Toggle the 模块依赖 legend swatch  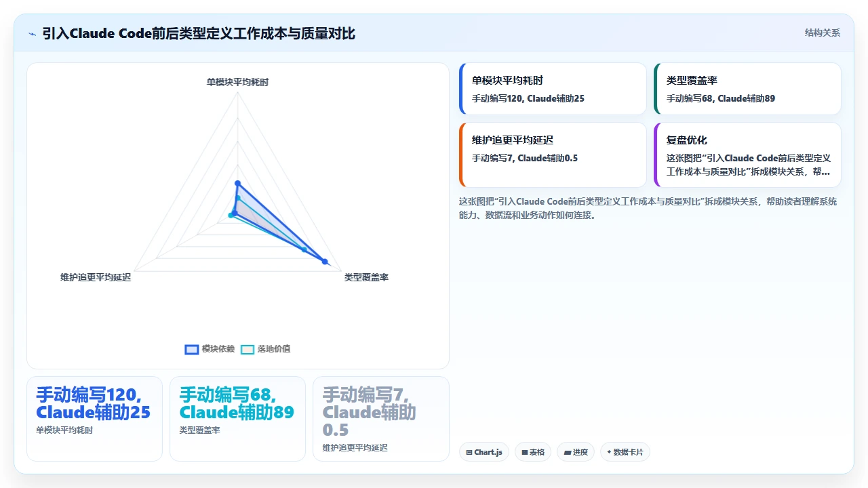coord(192,349)
